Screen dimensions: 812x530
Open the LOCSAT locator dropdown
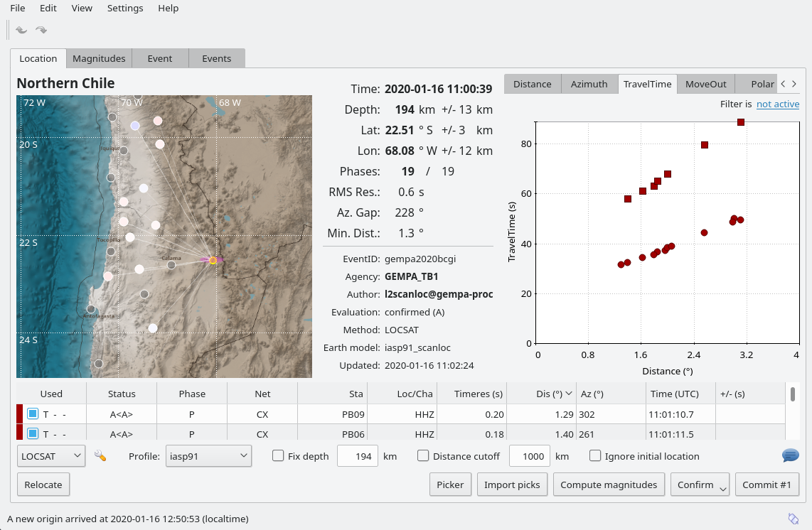(x=50, y=456)
